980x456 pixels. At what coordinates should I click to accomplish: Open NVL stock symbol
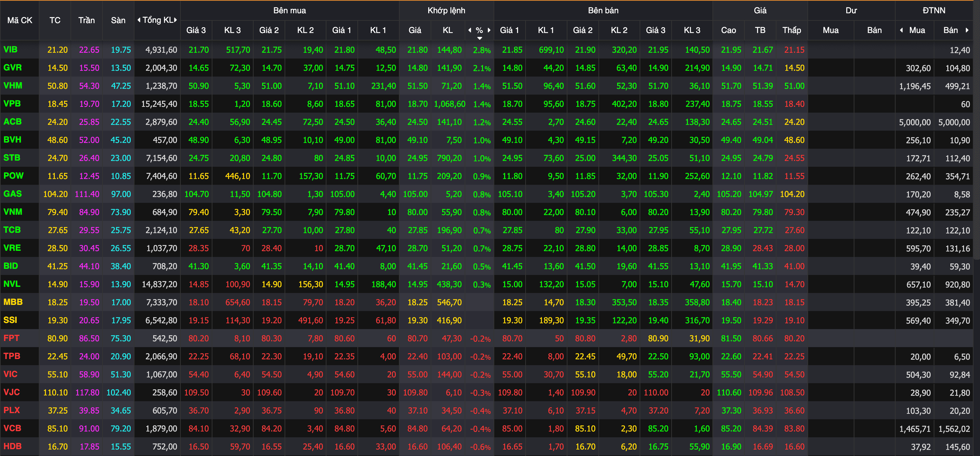[12, 284]
